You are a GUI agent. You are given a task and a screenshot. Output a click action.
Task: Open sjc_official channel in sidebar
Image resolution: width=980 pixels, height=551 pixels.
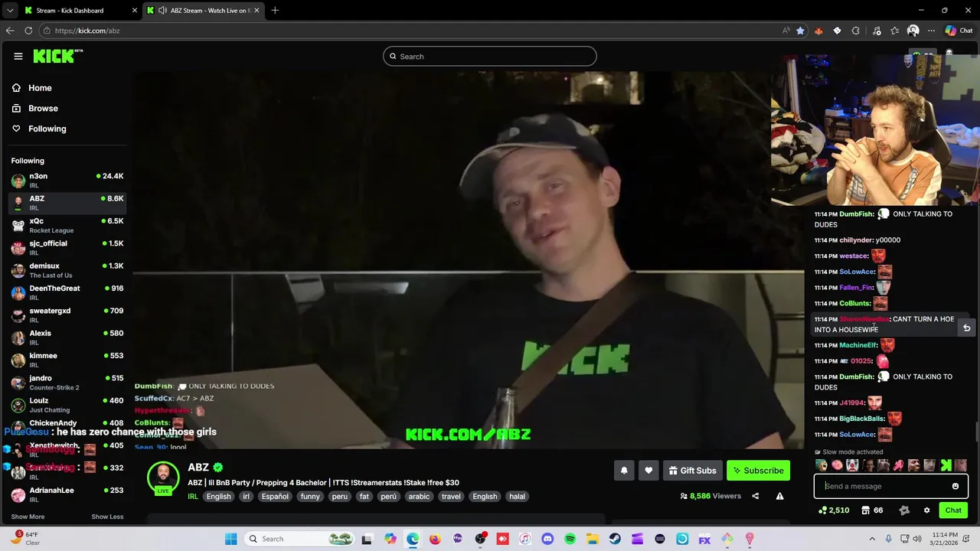pyautogui.click(x=67, y=247)
